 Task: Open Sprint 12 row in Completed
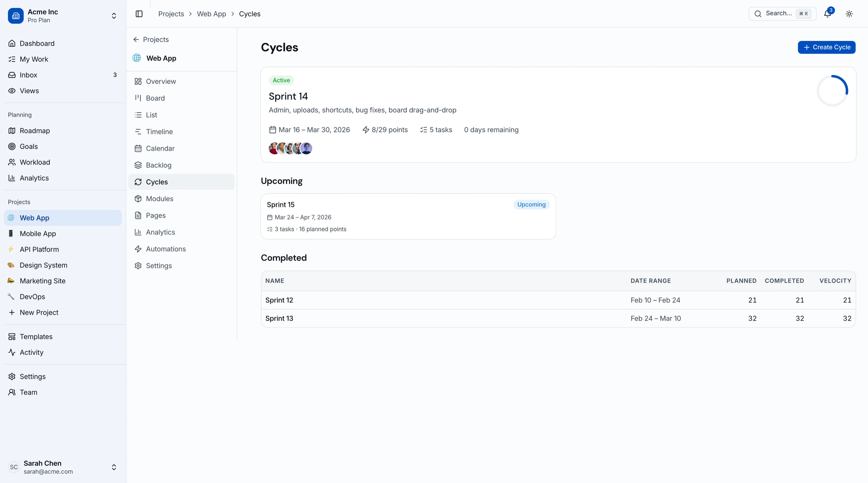pyautogui.click(x=558, y=300)
